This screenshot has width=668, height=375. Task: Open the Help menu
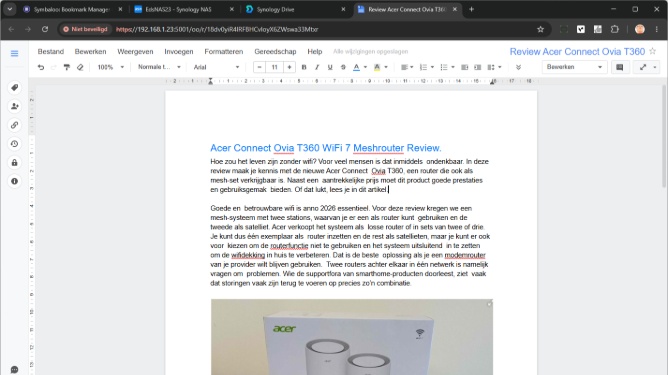[x=315, y=52]
